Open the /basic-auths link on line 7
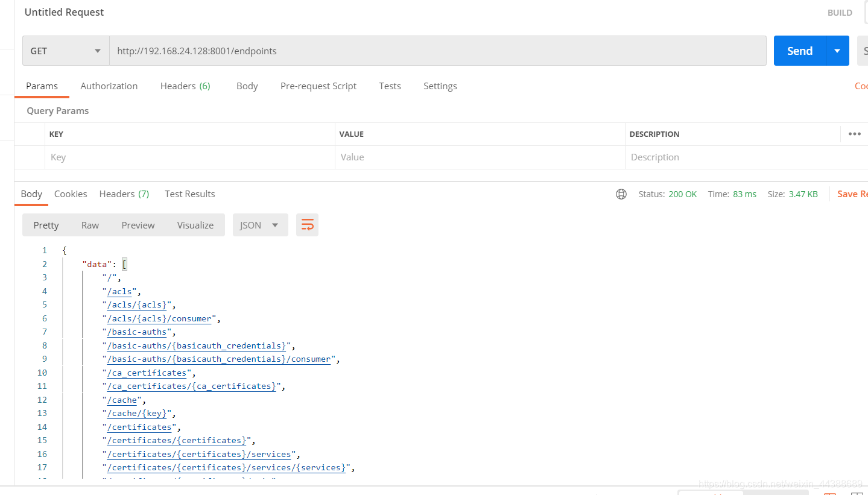Screen dimensions: 868x495 point(137,332)
